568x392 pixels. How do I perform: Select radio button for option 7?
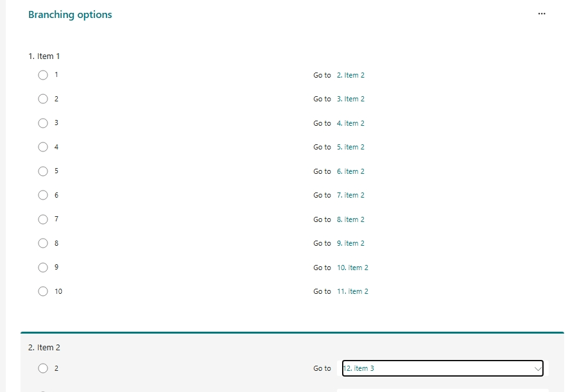[x=43, y=219]
